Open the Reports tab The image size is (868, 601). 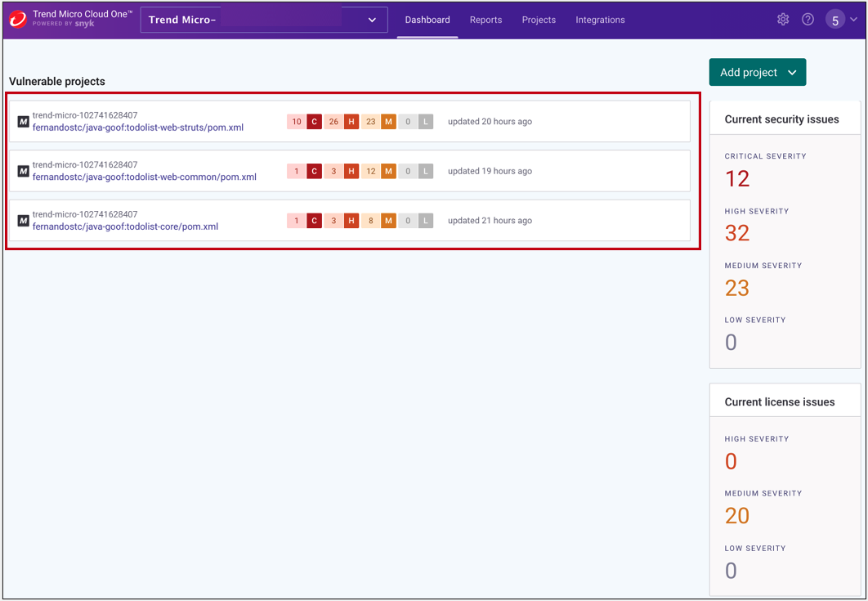coord(486,20)
